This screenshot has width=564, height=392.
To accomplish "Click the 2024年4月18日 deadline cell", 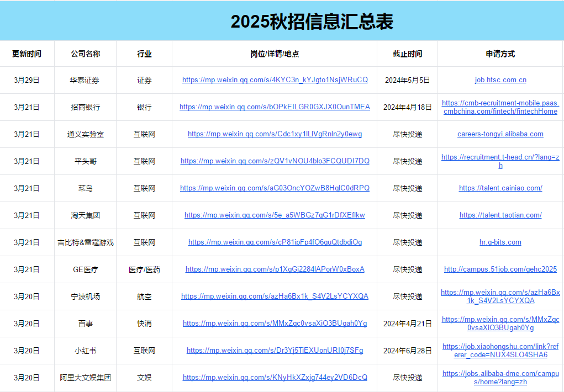I will [x=407, y=107].
